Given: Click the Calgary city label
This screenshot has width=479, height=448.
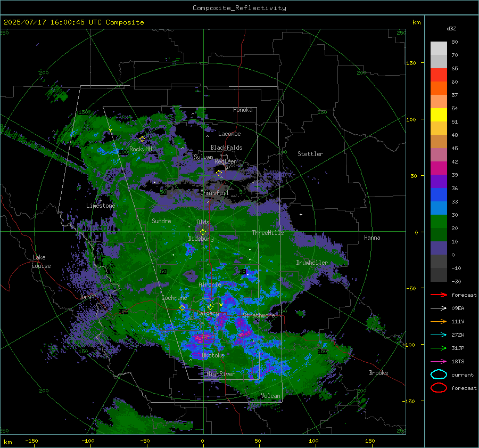Looking at the screenshot, I should 208,313.
